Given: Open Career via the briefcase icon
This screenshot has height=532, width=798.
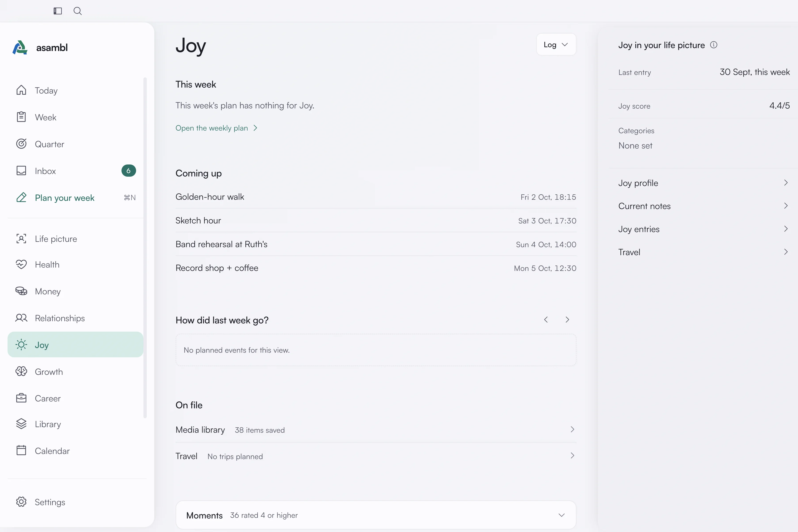Looking at the screenshot, I should [21, 398].
